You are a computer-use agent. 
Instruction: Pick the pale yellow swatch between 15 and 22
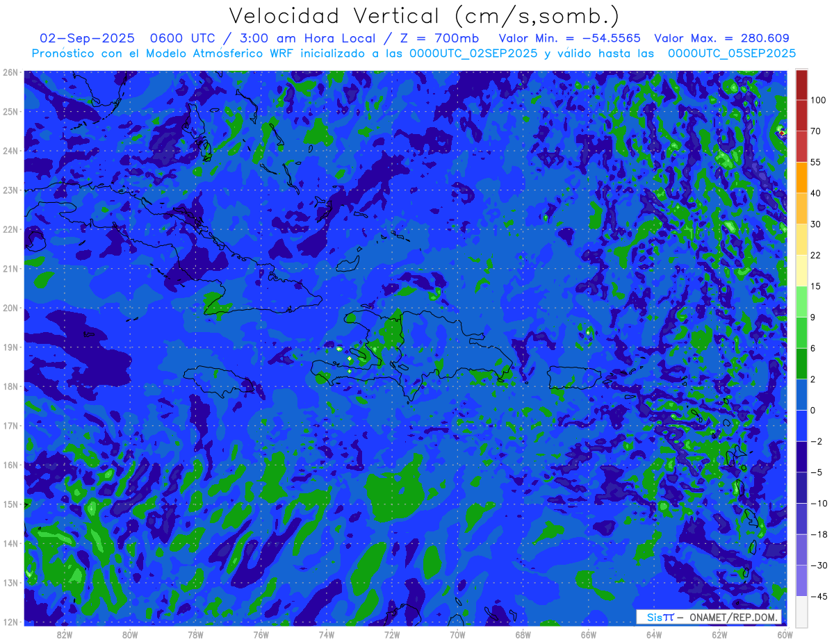pyautogui.click(x=801, y=270)
